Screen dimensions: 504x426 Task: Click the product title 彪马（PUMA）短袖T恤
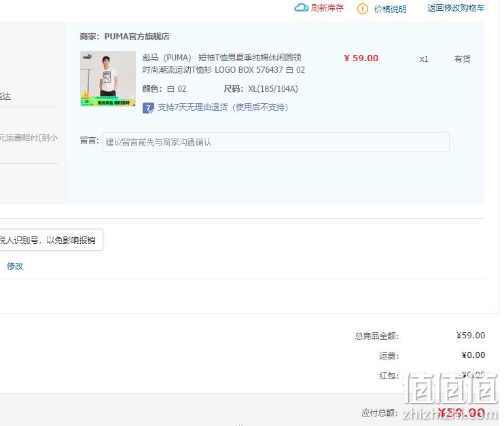point(223,64)
